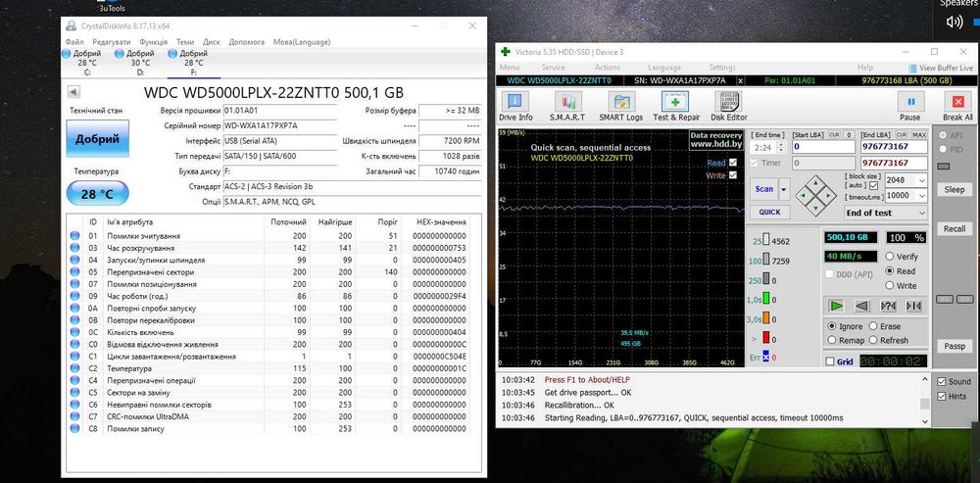Click the 28 °C temperature badge

point(97,194)
